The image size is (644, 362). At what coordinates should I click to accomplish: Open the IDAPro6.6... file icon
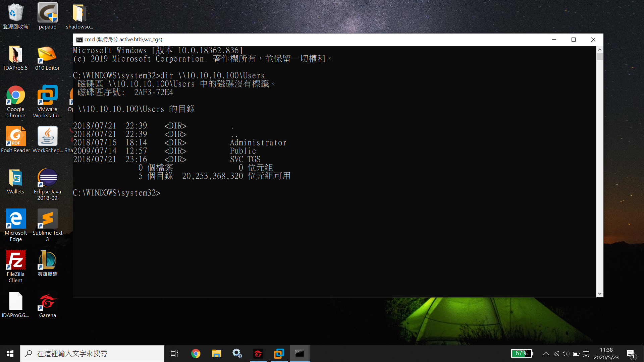pyautogui.click(x=15, y=305)
